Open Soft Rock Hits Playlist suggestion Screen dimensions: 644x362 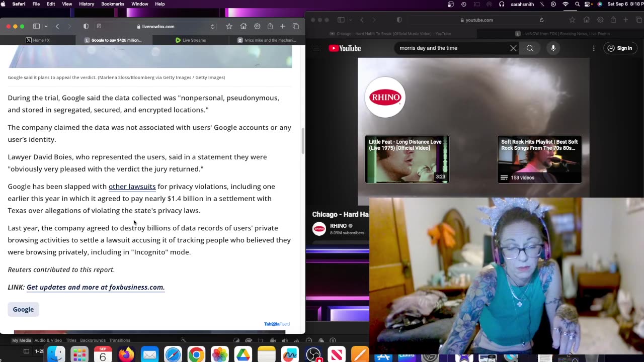(539, 159)
